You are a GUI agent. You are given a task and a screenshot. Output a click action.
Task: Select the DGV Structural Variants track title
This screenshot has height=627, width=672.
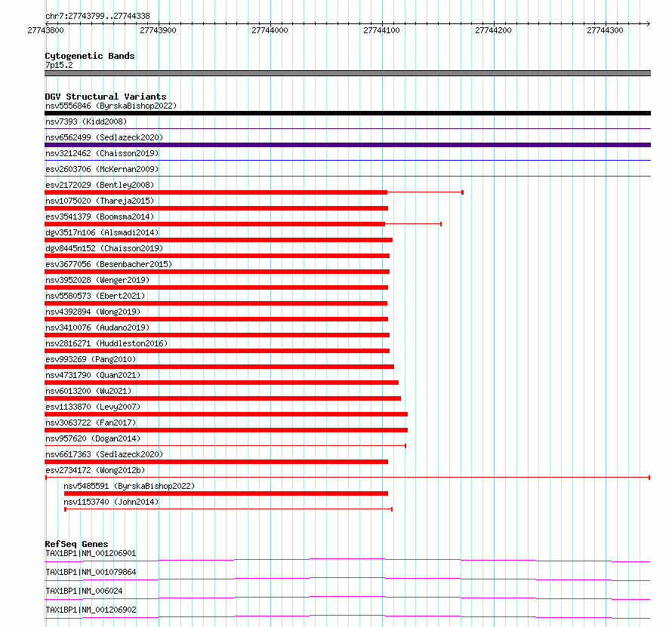tap(106, 97)
